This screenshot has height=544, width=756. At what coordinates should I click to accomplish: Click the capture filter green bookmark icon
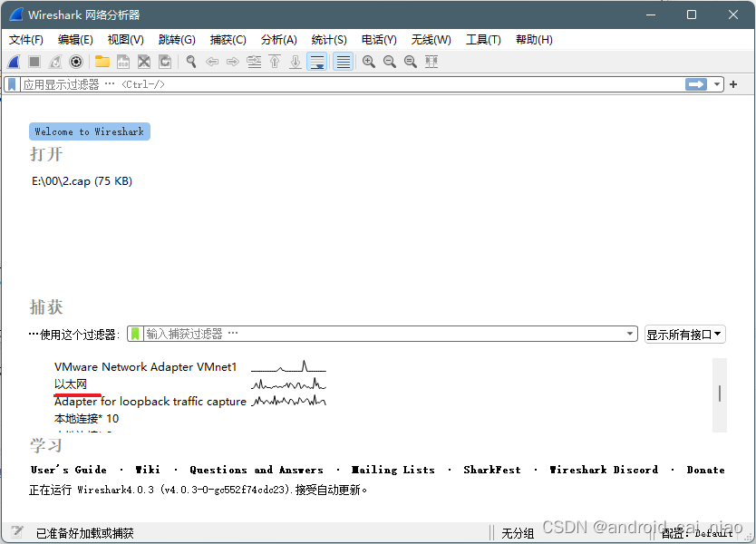[x=135, y=334]
